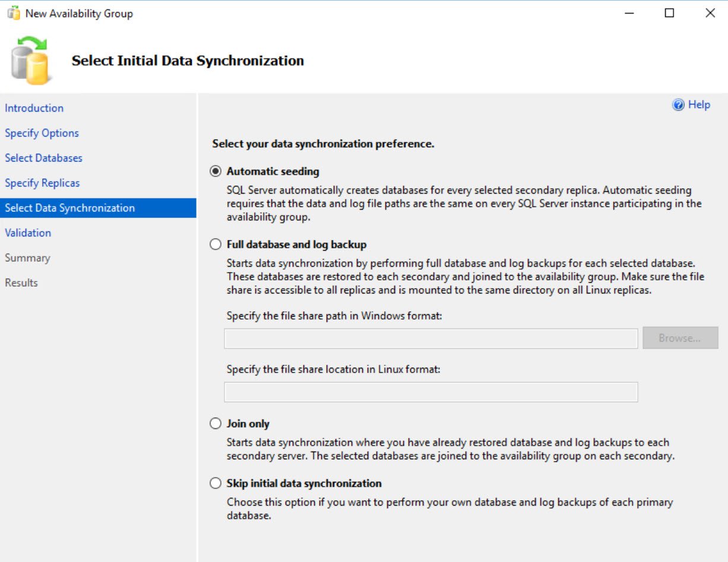Select the Automatic seeding radio button
Image resolution: width=728 pixels, height=562 pixels.
pos(216,171)
